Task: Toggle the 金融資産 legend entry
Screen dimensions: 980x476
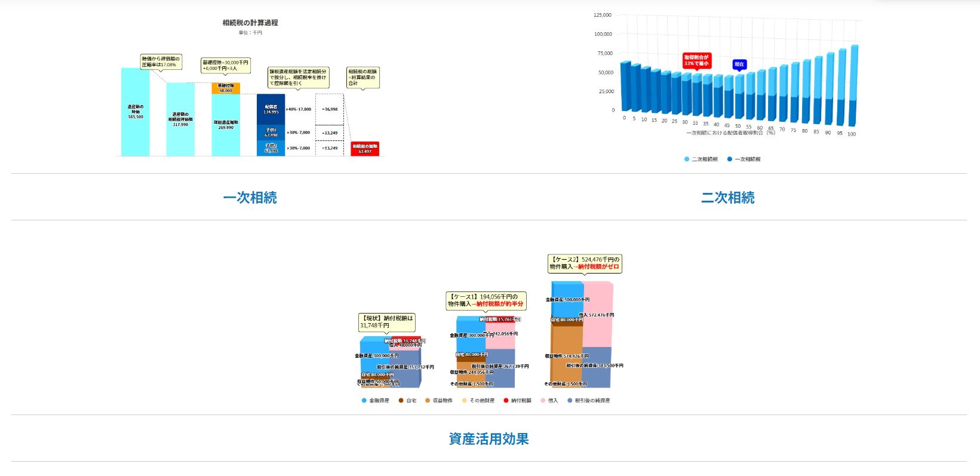Action: point(376,401)
